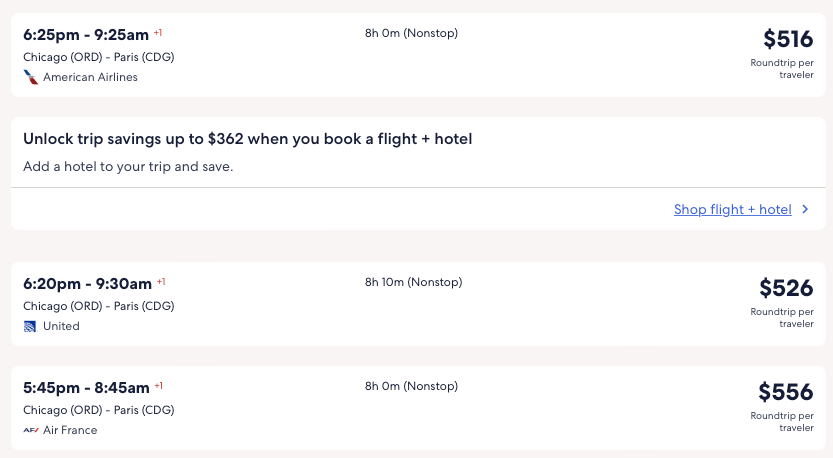Screen dimensions: 833x458
Task: Choose the $556 Air France fare
Action: 786,392
